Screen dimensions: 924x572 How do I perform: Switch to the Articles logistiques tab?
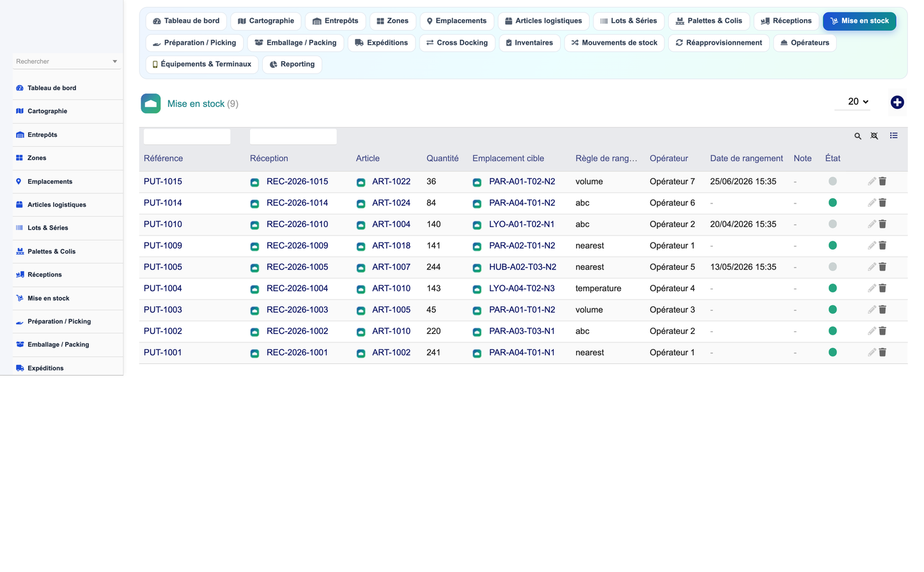(x=544, y=21)
